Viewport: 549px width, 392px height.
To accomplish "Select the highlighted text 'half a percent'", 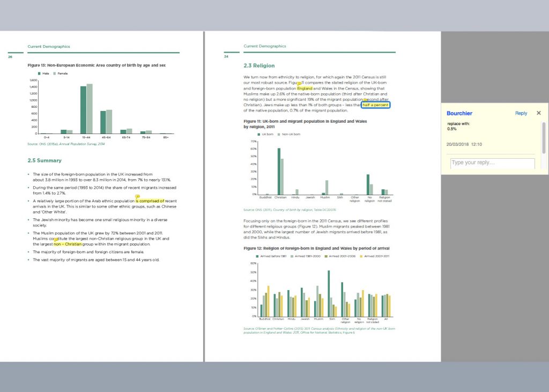I will point(375,105).
